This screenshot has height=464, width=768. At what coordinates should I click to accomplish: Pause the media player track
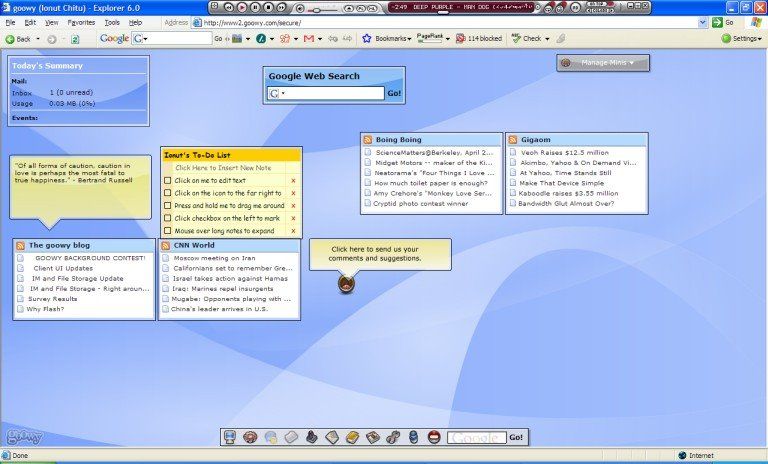[x=255, y=7]
